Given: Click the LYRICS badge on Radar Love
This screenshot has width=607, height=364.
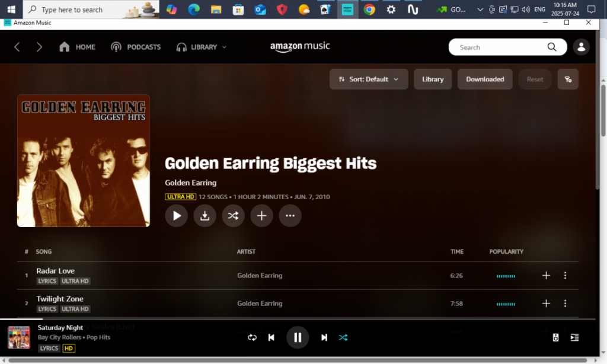Looking at the screenshot, I should [x=47, y=281].
